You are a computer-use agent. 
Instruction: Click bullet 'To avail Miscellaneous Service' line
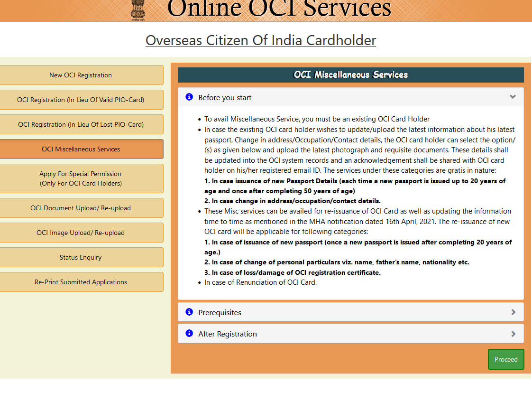point(317,119)
